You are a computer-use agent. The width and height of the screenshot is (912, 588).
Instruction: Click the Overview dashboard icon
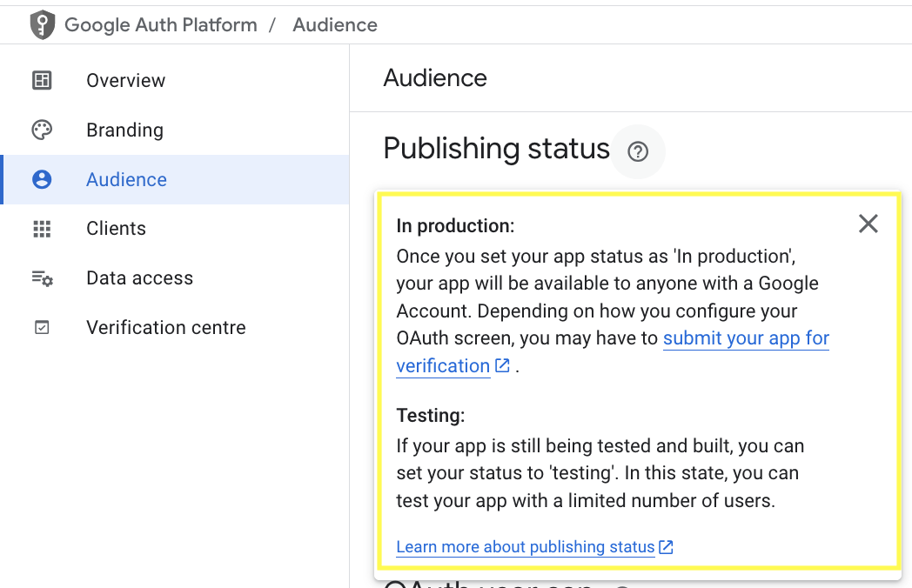tap(42, 80)
